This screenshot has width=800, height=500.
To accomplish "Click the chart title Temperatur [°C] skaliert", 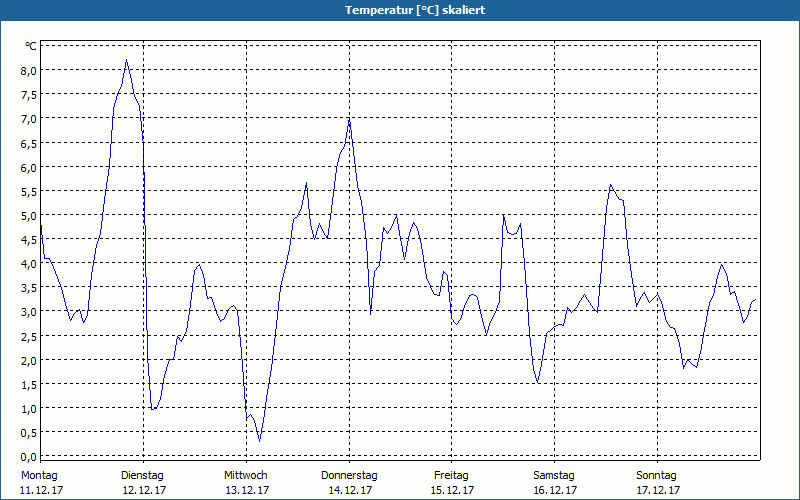I will point(400,9).
